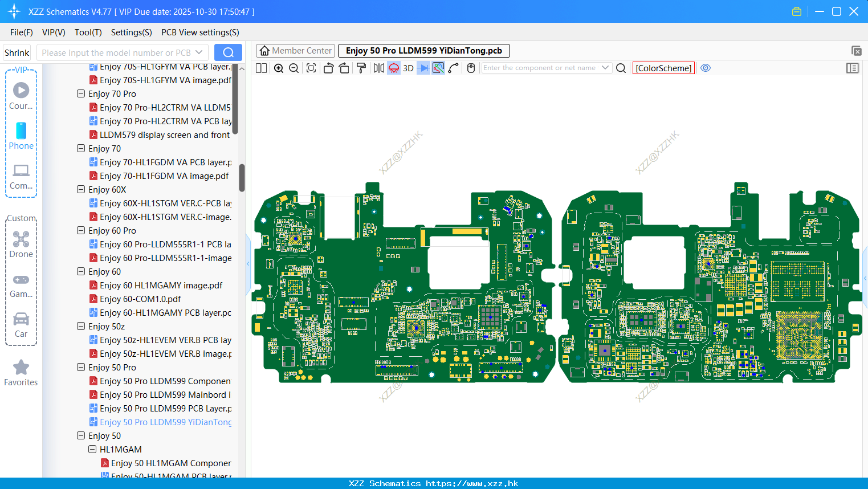Toggle the net routing display icon
868x489 pixels.
[438, 68]
